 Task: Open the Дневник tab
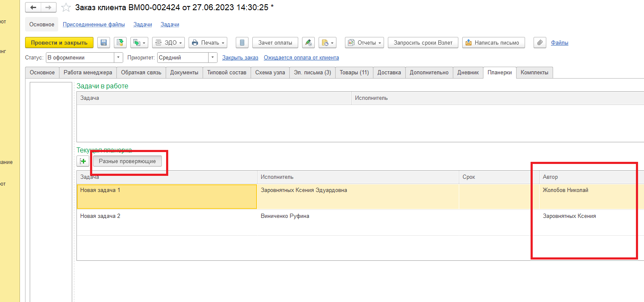pyautogui.click(x=468, y=73)
